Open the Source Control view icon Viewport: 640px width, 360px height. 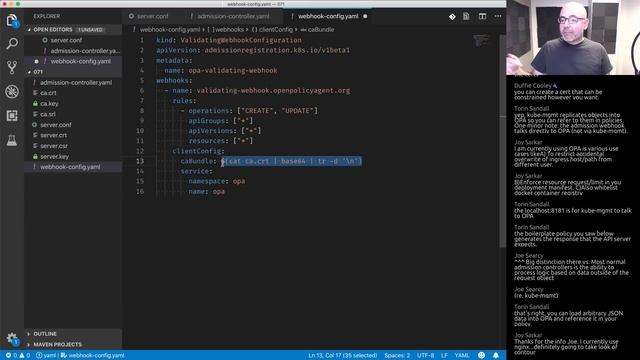coord(12,67)
